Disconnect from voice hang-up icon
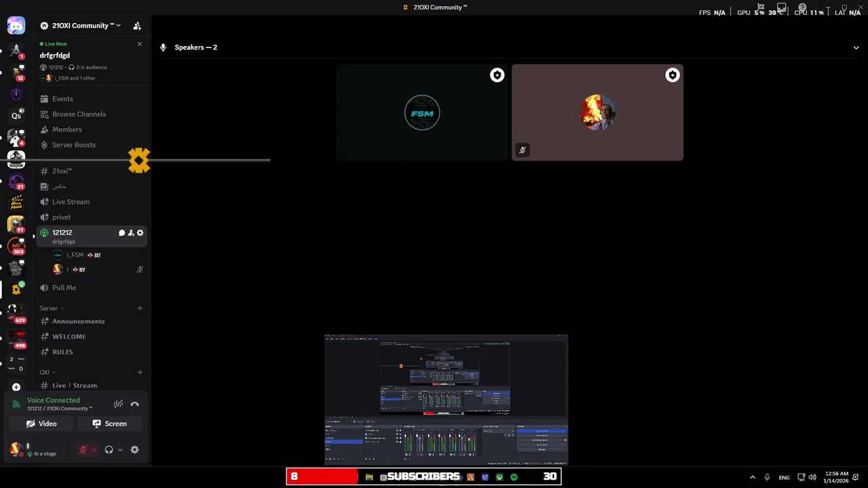 click(x=134, y=404)
